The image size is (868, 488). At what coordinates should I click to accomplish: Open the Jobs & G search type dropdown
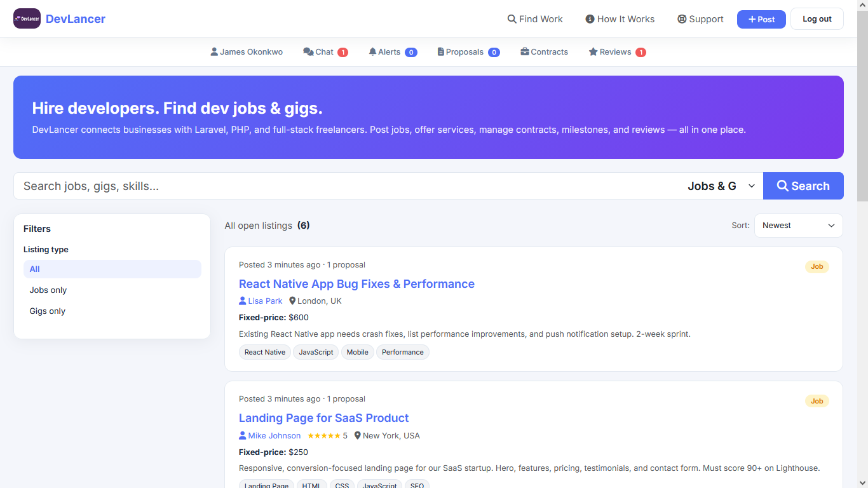(721, 186)
